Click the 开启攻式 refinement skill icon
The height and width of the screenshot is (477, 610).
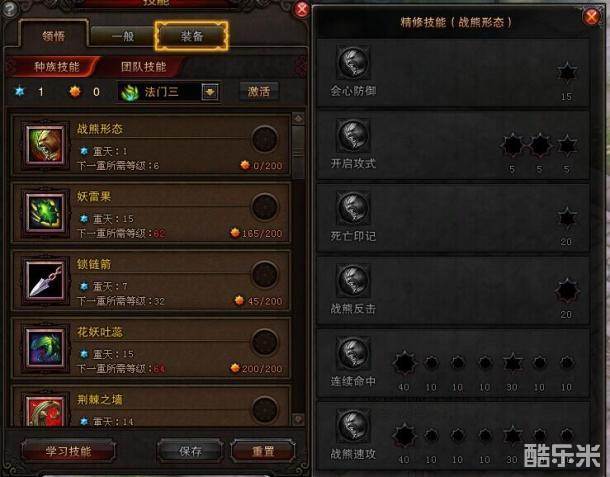coord(353,135)
